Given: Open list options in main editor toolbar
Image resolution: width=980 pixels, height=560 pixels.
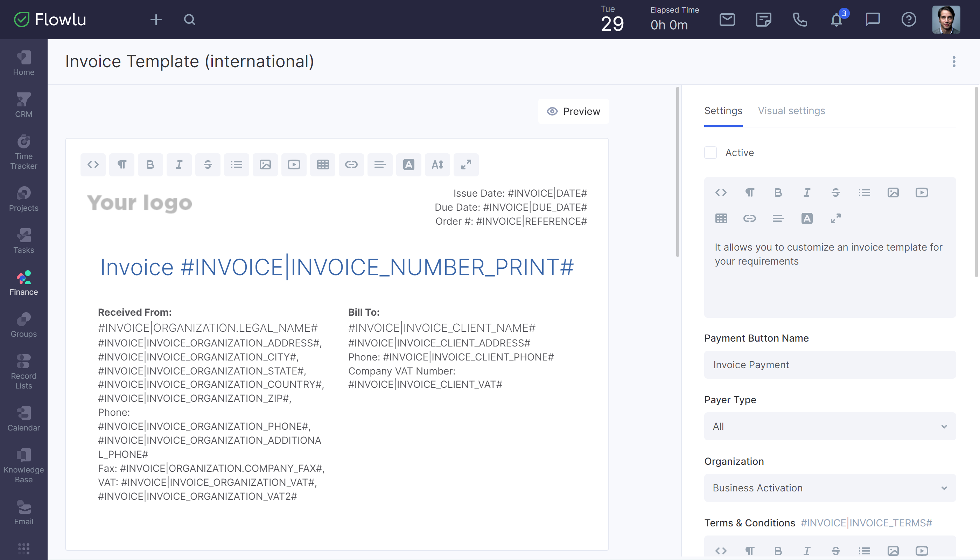Looking at the screenshot, I should (x=237, y=164).
